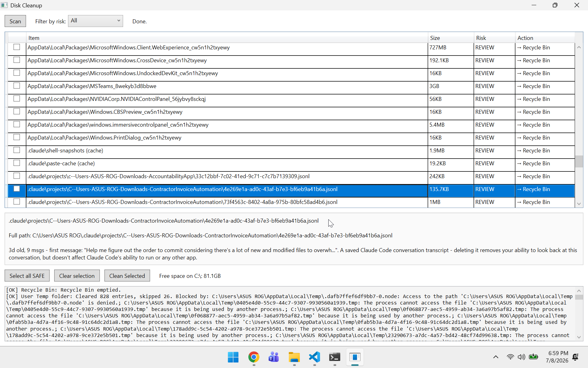Open the volume speaker icon
This screenshot has height=368, width=588.
click(521, 357)
